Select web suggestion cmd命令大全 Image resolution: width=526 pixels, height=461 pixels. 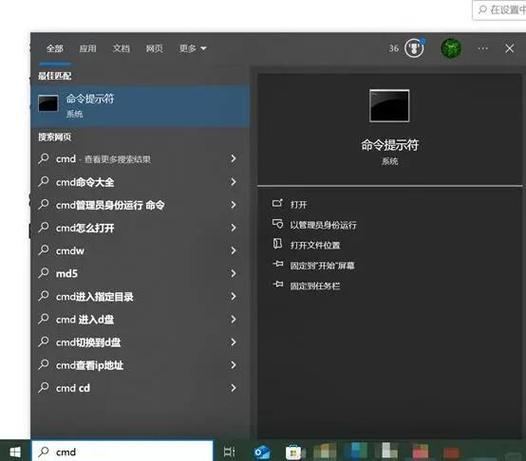[x=140, y=182]
